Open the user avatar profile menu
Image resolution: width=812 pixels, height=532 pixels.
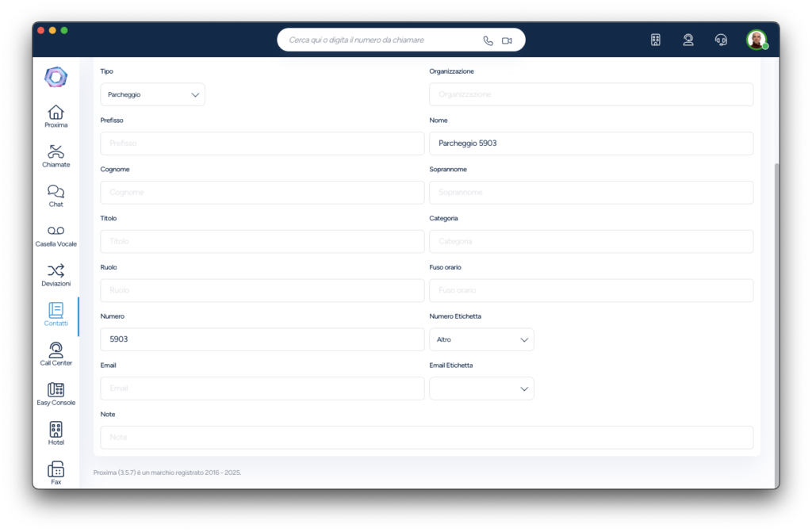[x=756, y=40]
